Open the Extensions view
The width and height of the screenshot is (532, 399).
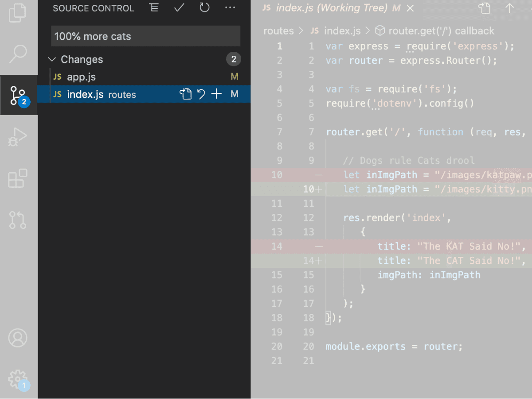click(x=18, y=178)
